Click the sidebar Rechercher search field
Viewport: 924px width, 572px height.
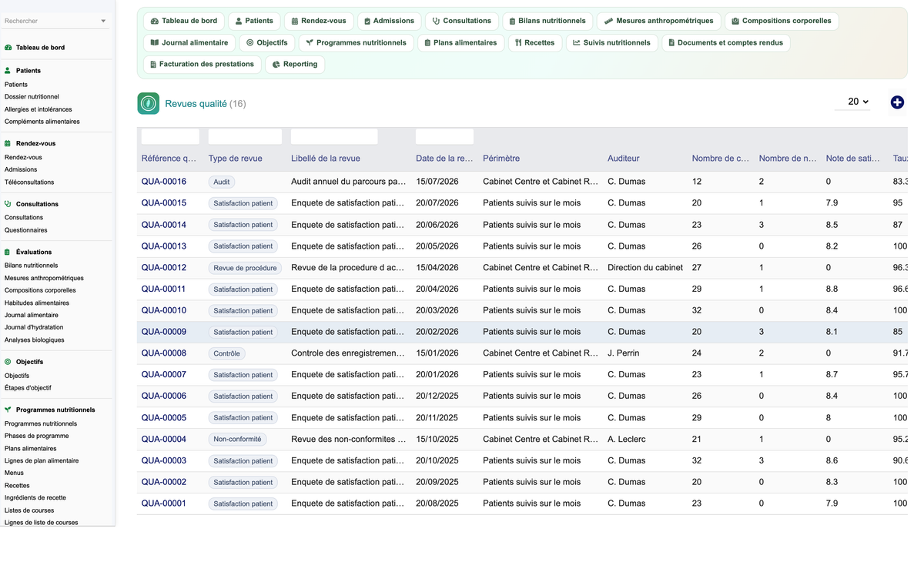pos(51,22)
